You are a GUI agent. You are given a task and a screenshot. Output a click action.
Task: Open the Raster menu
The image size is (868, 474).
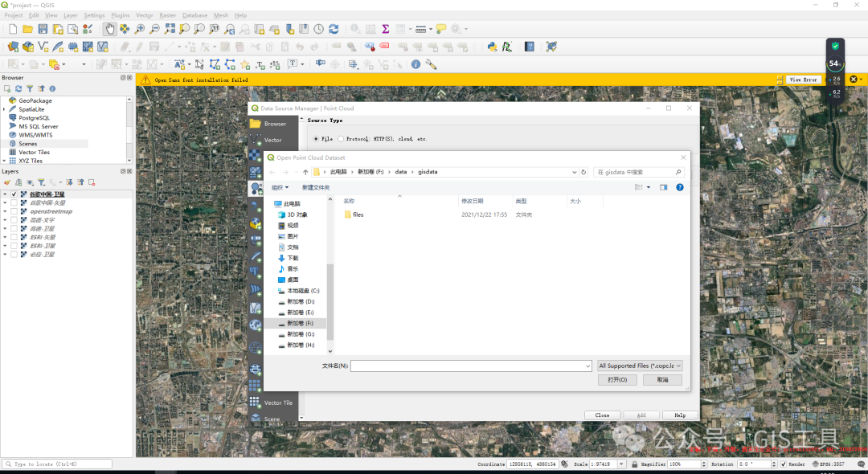[168, 15]
